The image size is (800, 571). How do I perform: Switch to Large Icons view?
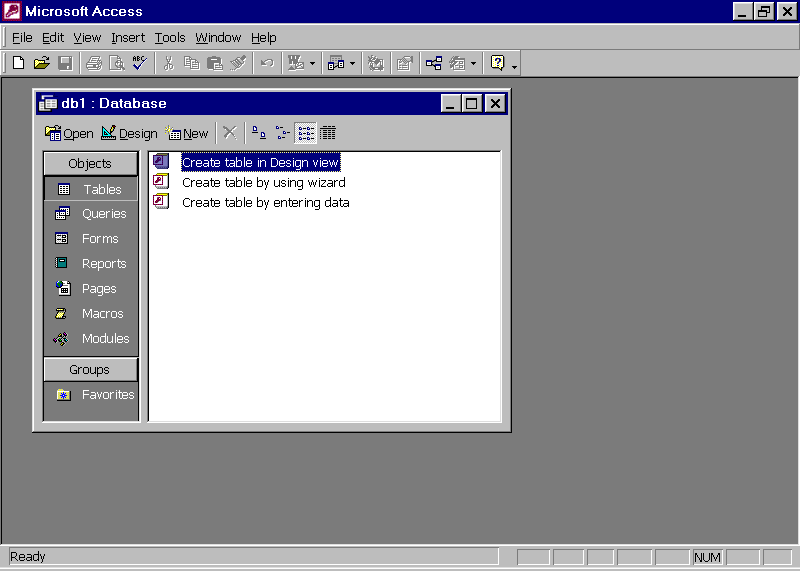point(259,133)
